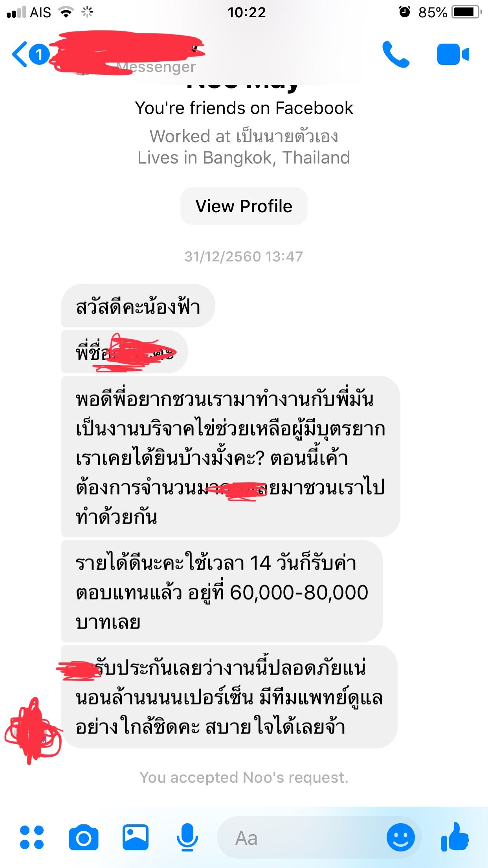The height and width of the screenshot is (868, 488).
Task: Select the message mentioning 60,000-80,000 baht
Action: pos(222,592)
